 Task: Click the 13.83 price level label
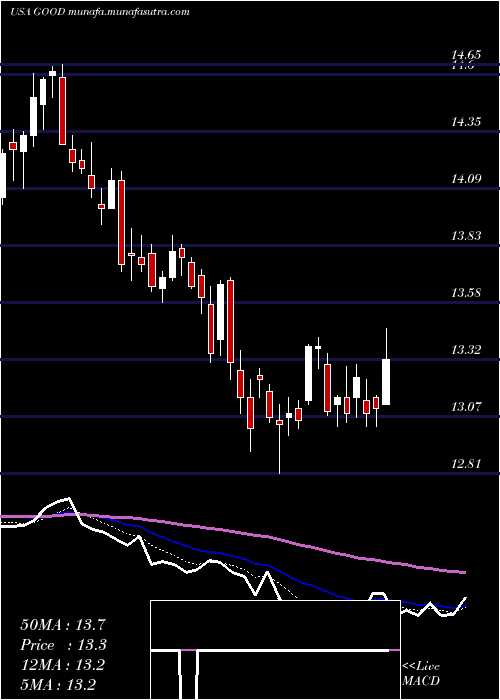466,236
